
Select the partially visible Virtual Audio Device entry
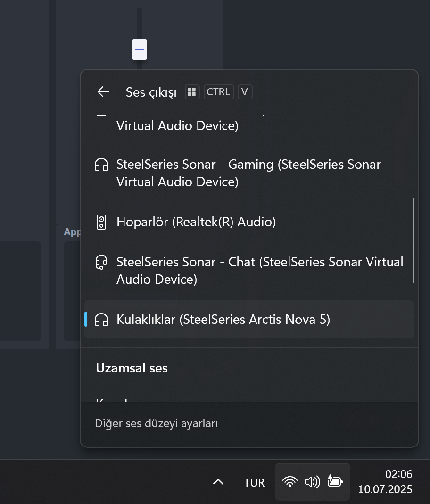249,124
